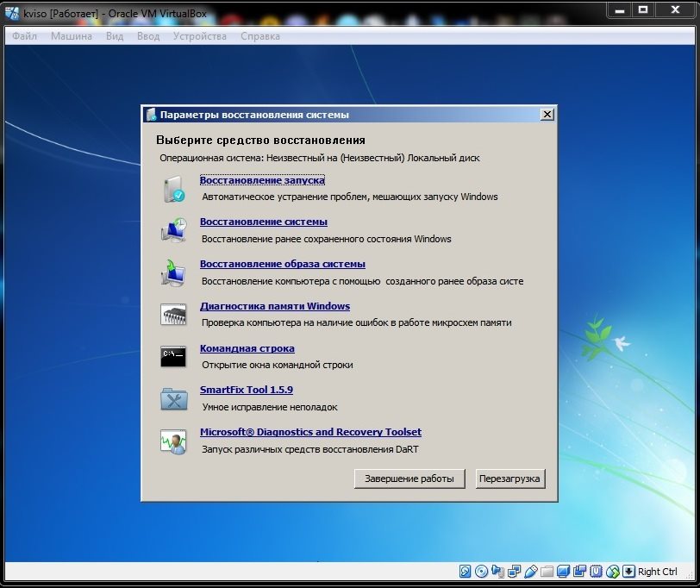Click the Startup Repair icon
This screenshot has height=588, width=700.
coord(172,188)
